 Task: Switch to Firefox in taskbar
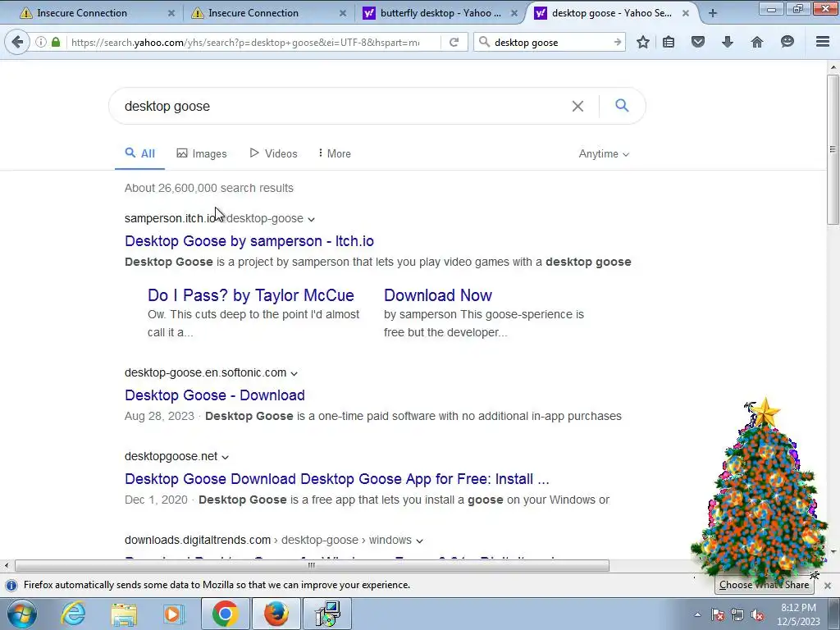click(276, 614)
